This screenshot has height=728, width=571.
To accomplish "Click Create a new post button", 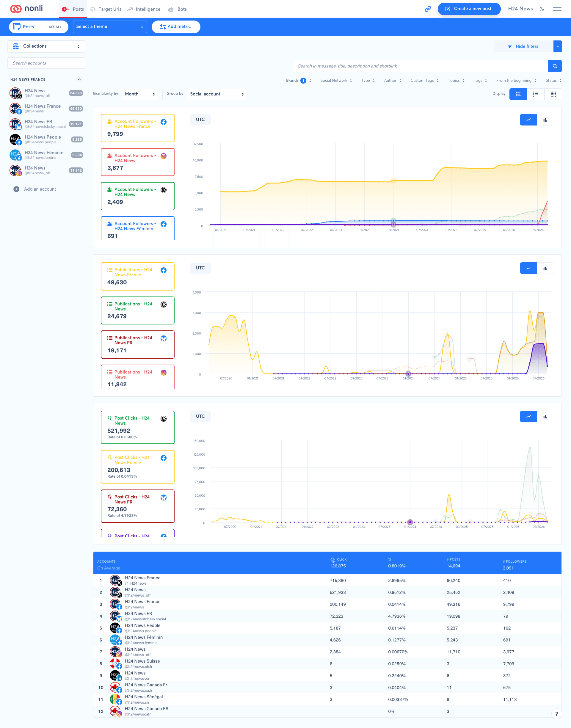I will tap(469, 9).
